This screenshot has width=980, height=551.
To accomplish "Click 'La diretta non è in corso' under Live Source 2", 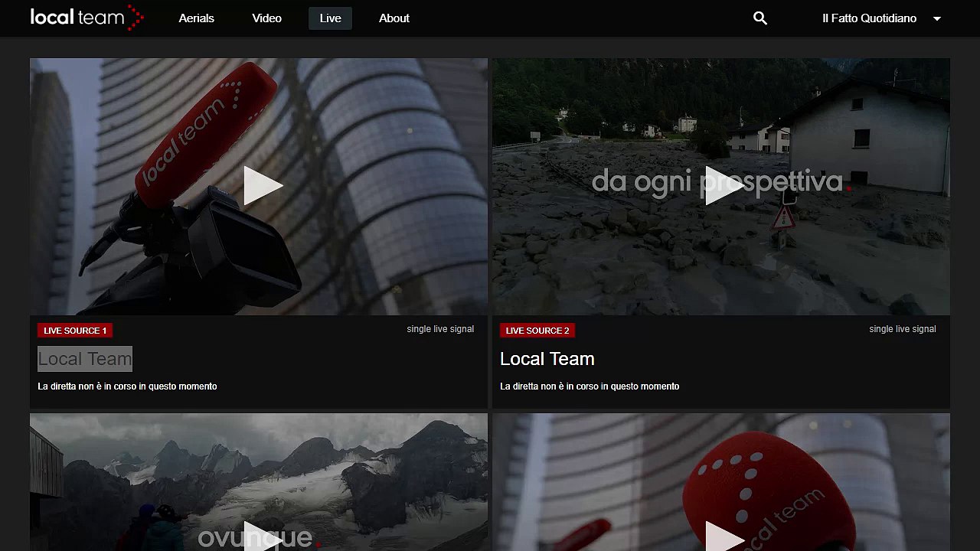I will coord(590,386).
